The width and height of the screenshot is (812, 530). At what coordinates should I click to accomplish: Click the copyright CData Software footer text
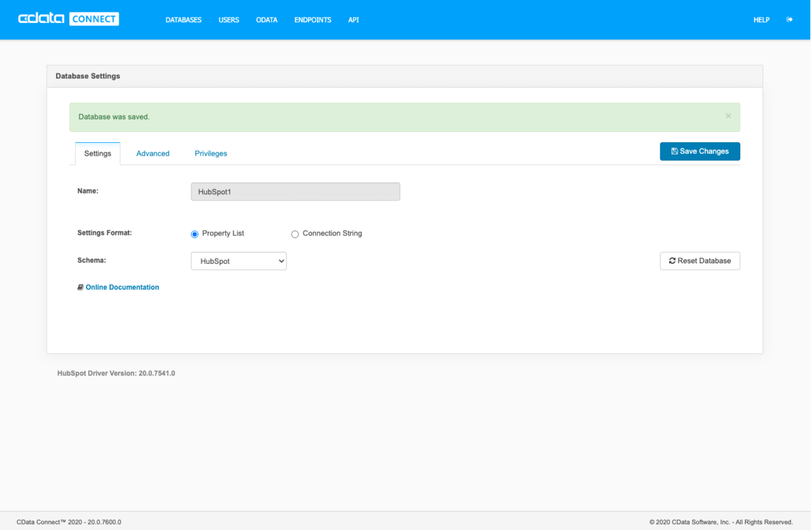pos(721,522)
